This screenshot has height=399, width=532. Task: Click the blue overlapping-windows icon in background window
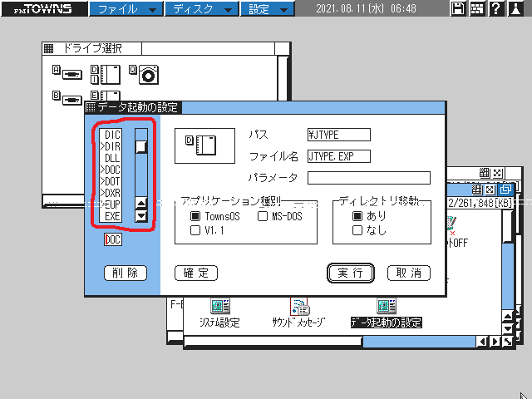coord(505,190)
